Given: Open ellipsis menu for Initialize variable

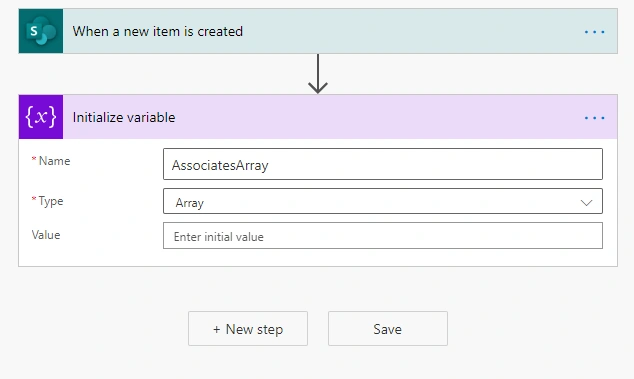Looking at the screenshot, I should point(594,118).
